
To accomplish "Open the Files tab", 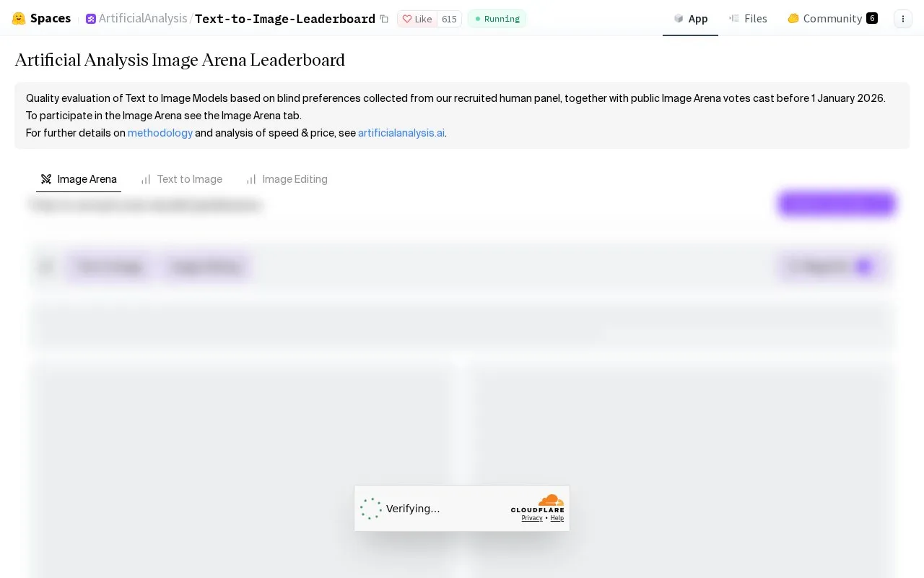I will (x=748, y=18).
